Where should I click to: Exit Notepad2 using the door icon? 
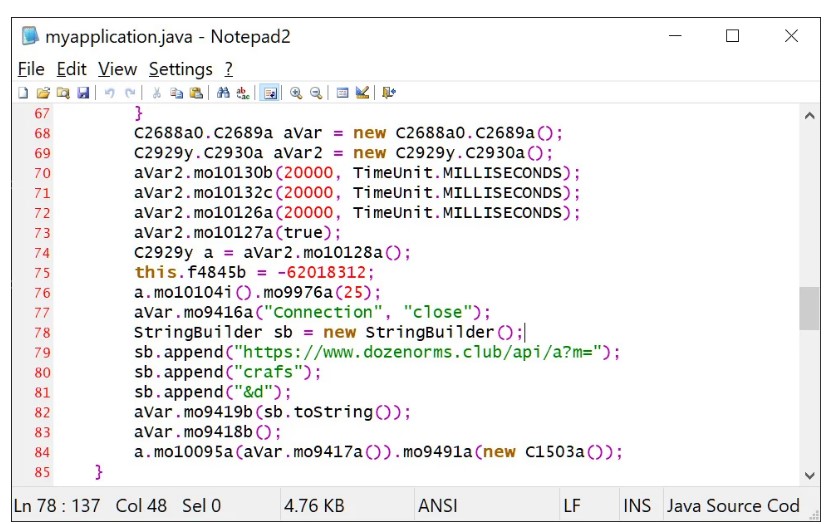(389, 93)
